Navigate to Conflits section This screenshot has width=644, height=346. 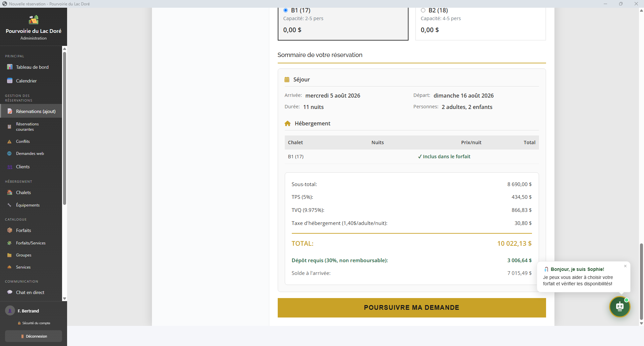(31, 141)
